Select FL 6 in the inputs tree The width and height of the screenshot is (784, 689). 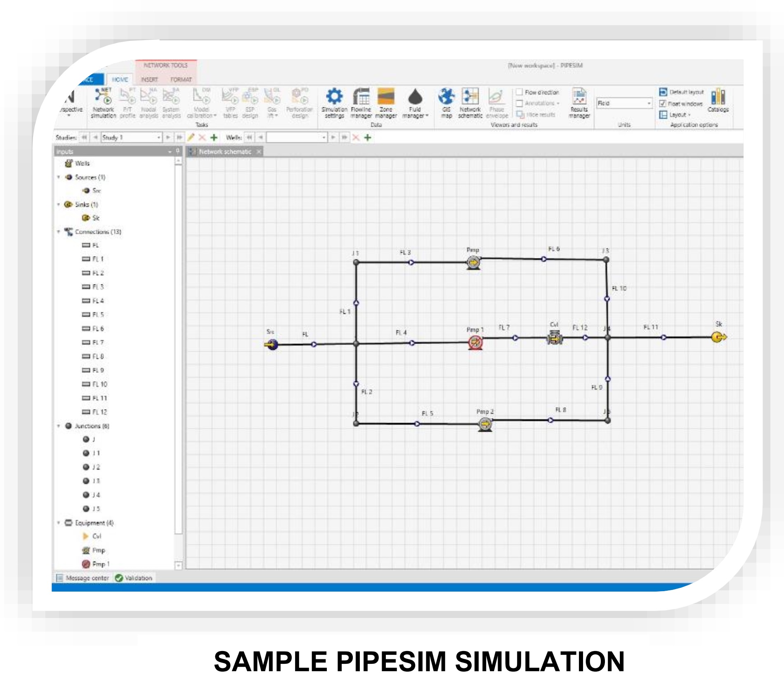[x=97, y=329]
